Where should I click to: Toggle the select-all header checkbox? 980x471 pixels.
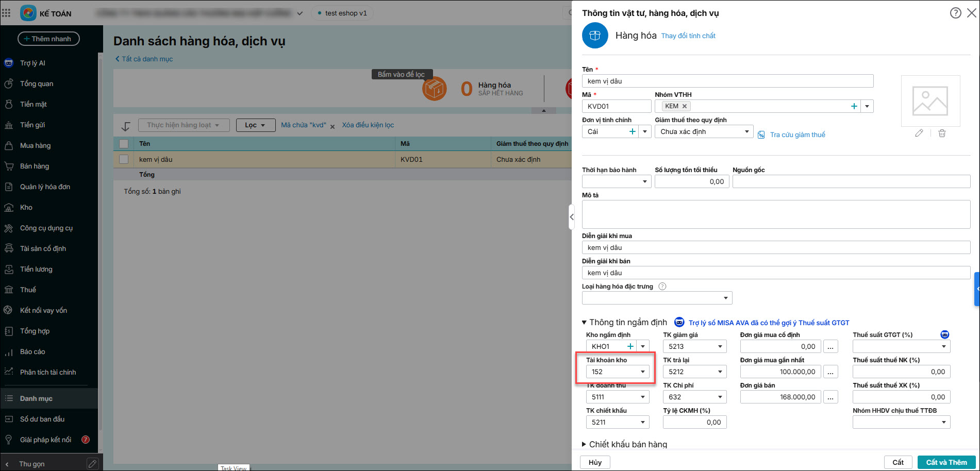[124, 144]
